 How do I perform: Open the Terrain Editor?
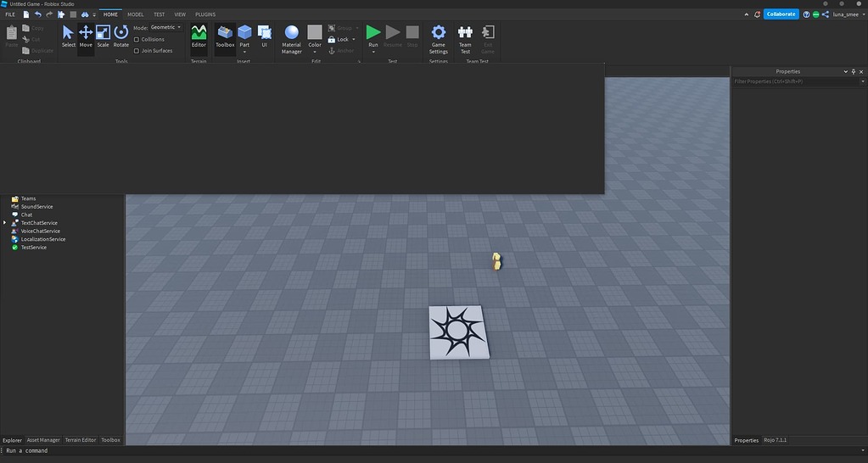point(199,36)
